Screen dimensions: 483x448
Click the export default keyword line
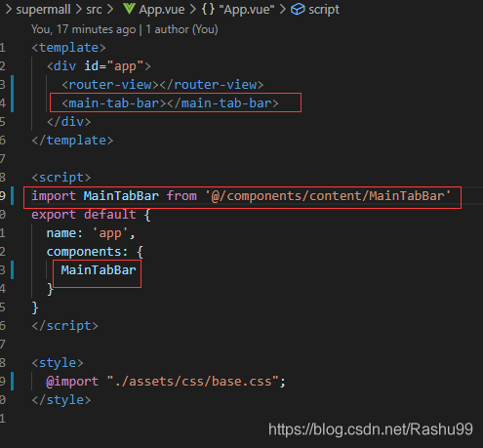(x=84, y=215)
